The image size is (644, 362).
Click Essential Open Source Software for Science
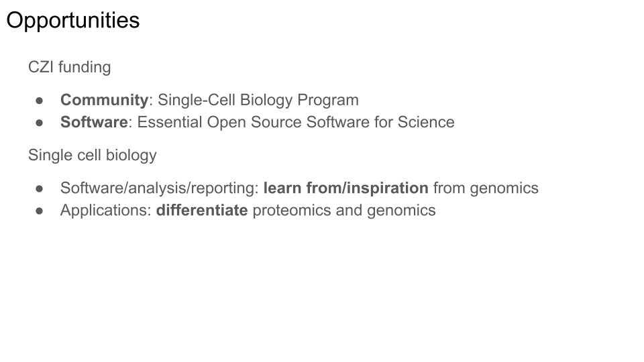click(296, 122)
